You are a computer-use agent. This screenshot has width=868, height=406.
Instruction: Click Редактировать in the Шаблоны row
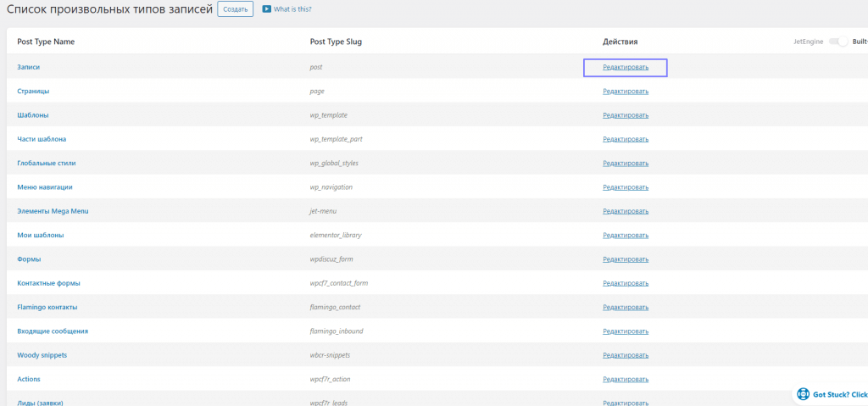click(626, 115)
